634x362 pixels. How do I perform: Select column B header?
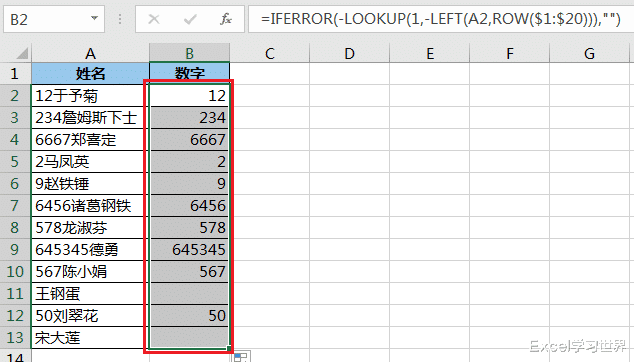point(189,53)
